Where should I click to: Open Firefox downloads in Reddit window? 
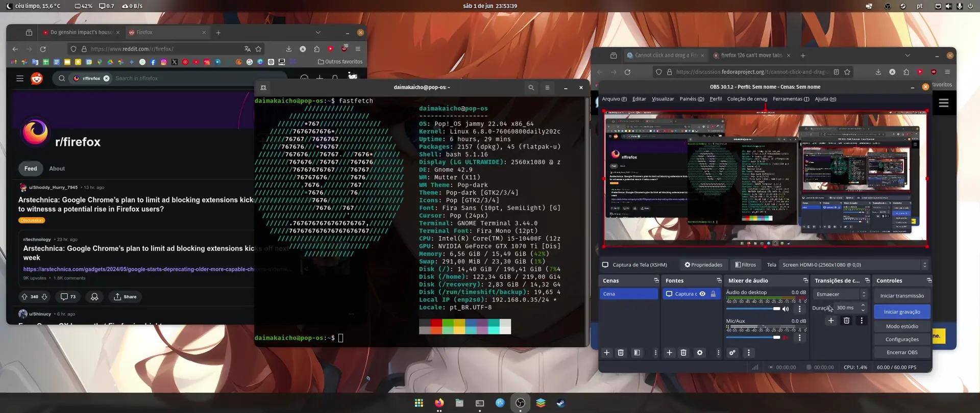coord(289,49)
